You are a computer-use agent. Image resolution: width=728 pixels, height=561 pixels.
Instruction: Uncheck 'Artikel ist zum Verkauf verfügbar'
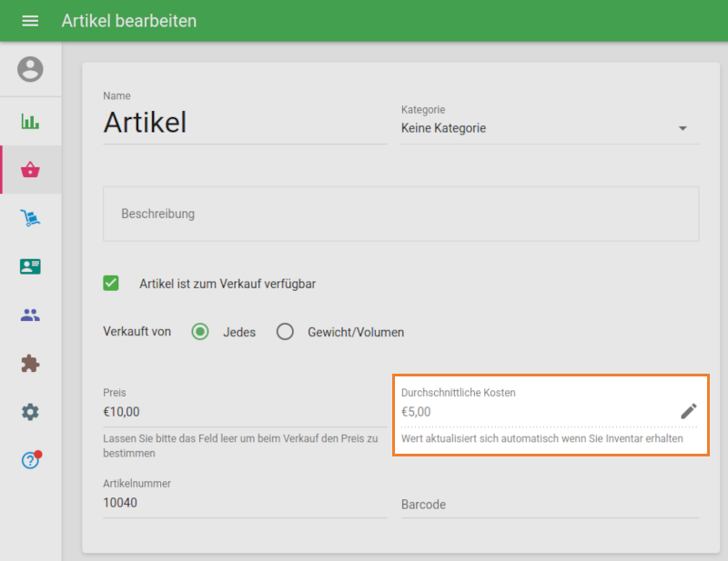[x=111, y=284]
